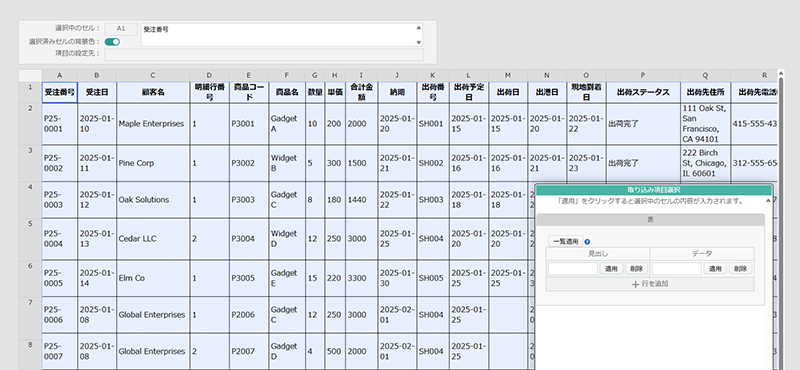800x370 pixels.
Task: Click address cell 111 Oak St, San Francisco
Action: pos(705,124)
